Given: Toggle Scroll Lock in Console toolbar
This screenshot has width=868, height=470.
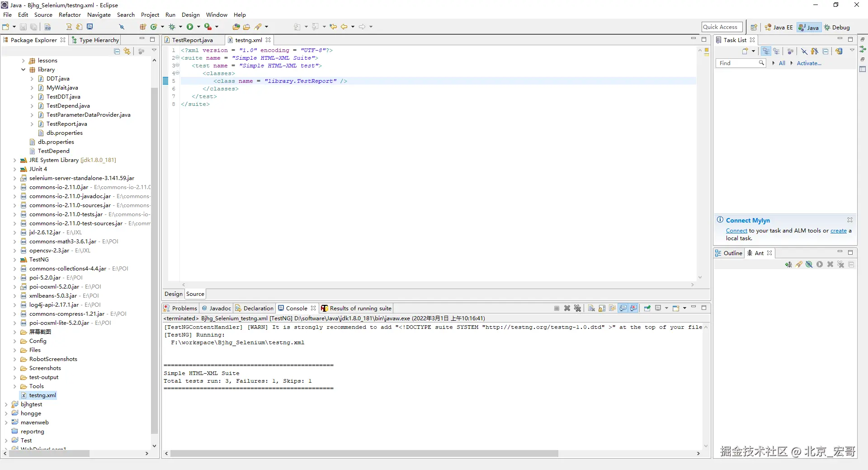Looking at the screenshot, I should [x=602, y=308].
